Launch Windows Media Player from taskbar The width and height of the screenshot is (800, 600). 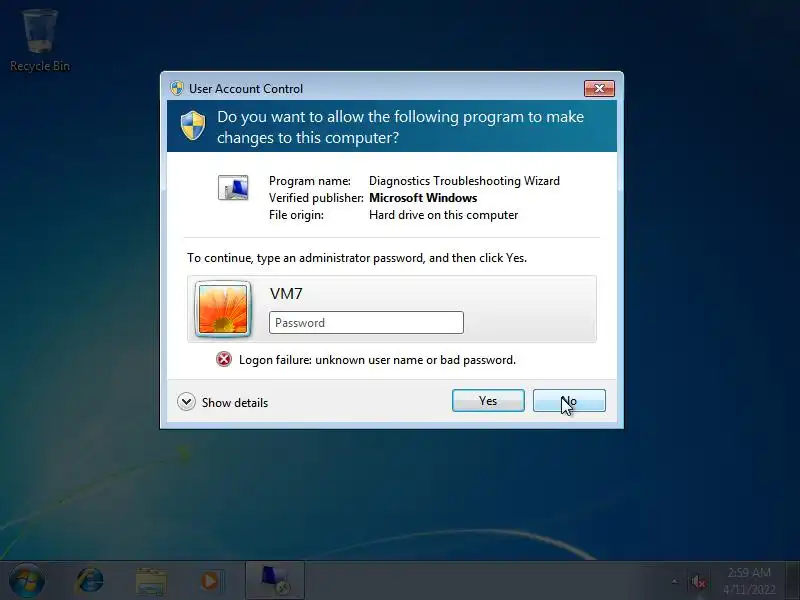[x=210, y=581]
